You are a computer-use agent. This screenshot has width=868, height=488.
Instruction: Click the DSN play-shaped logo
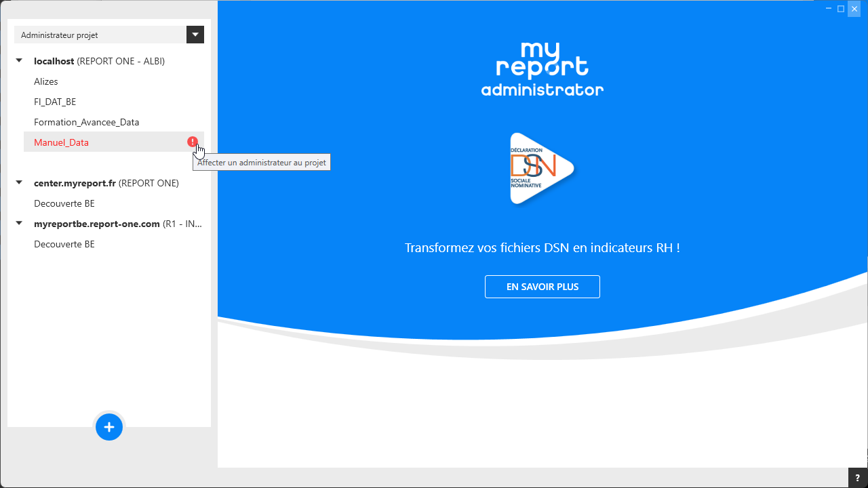pos(541,168)
